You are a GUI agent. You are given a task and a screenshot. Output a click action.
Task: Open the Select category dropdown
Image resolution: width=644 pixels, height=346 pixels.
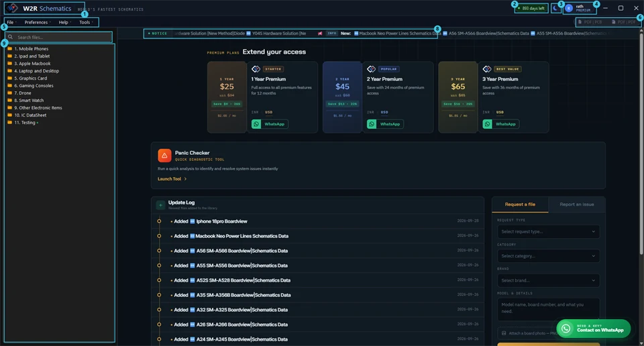pos(548,256)
